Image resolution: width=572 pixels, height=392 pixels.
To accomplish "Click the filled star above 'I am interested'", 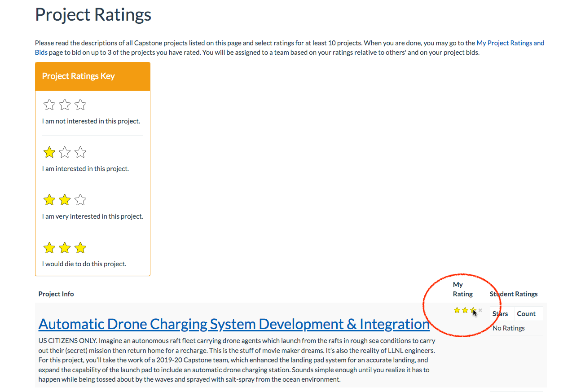I will pos(49,153).
